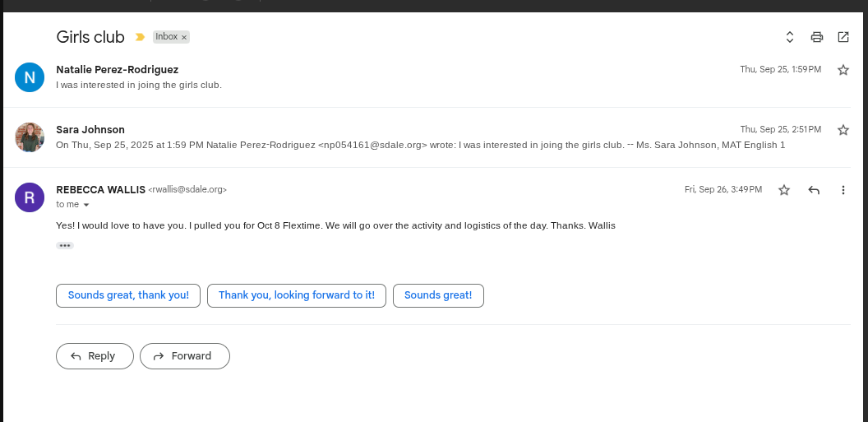868x422 pixels.
Task: Click Rebecca Wallis's purple avatar
Action: (x=30, y=197)
